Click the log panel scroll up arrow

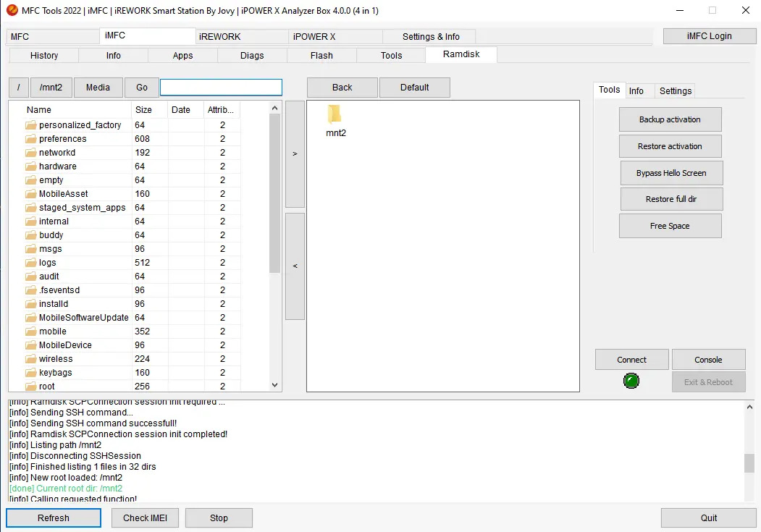[x=749, y=407]
